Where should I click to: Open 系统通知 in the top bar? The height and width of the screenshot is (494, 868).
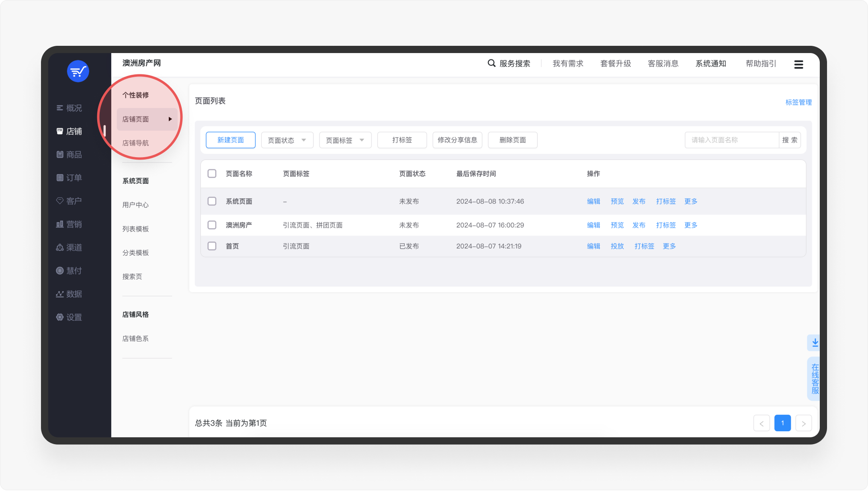[711, 64]
